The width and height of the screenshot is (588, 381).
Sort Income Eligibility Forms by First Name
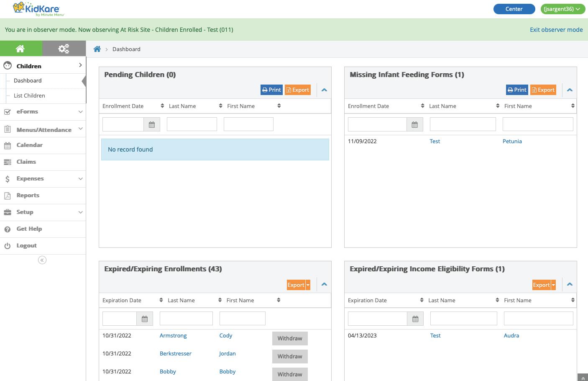(x=573, y=300)
